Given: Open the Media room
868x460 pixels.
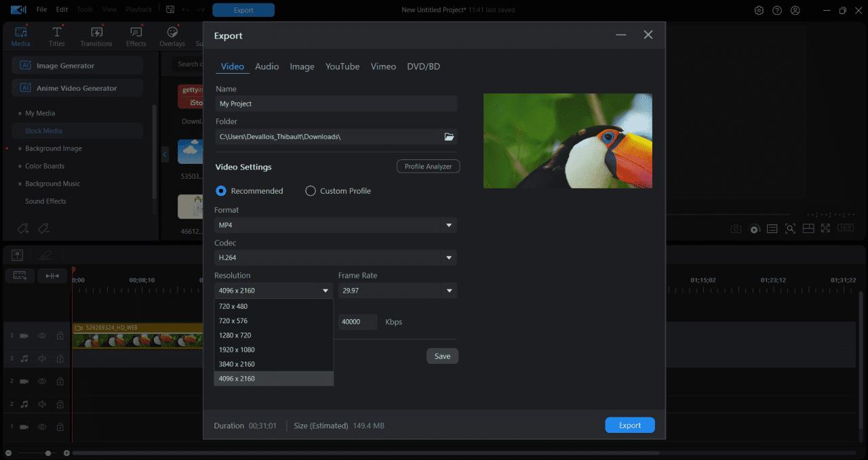Looking at the screenshot, I should tap(20, 36).
